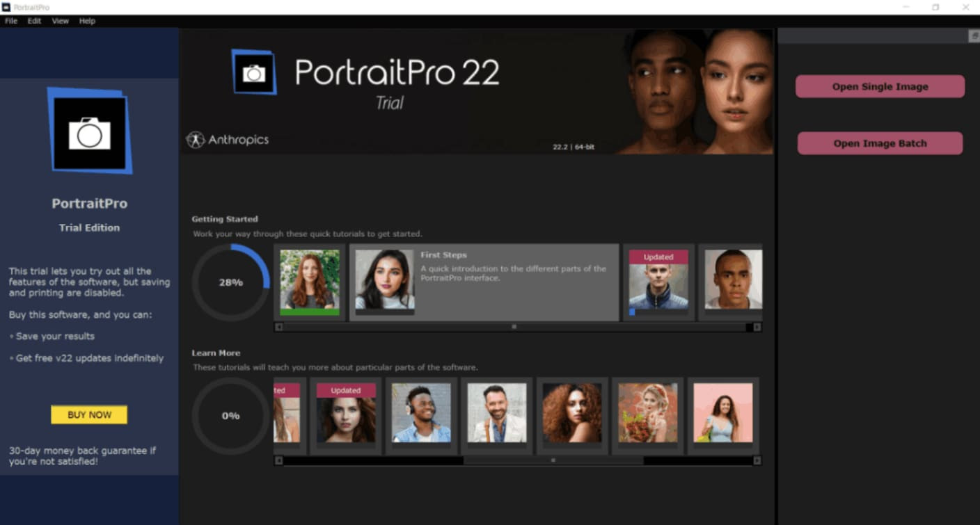Click the small panel icon at top-right corner
This screenshot has width=980, height=525.
(x=974, y=36)
